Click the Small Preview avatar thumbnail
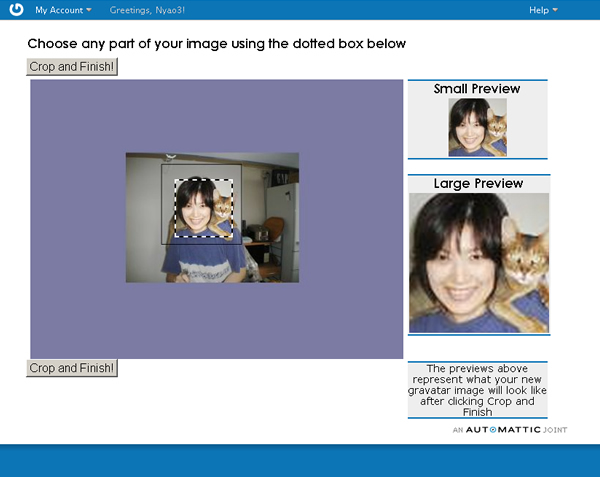600x477 pixels. 477,127
